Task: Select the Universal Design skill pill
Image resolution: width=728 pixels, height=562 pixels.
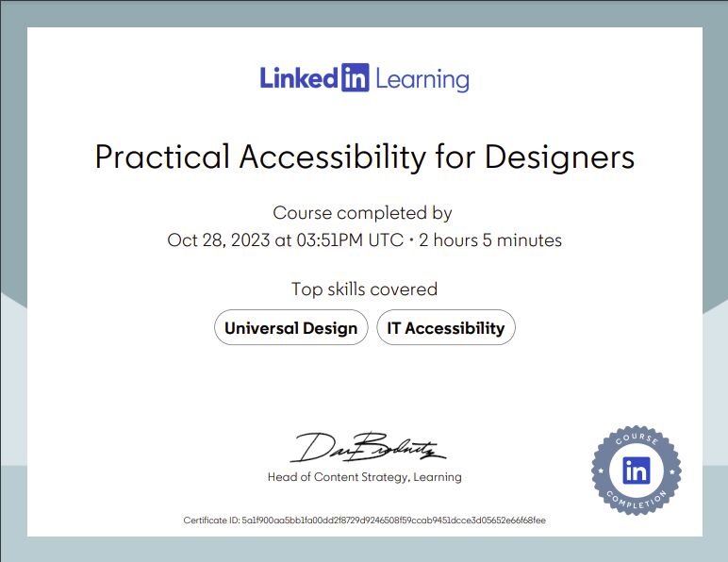Action: (x=291, y=327)
